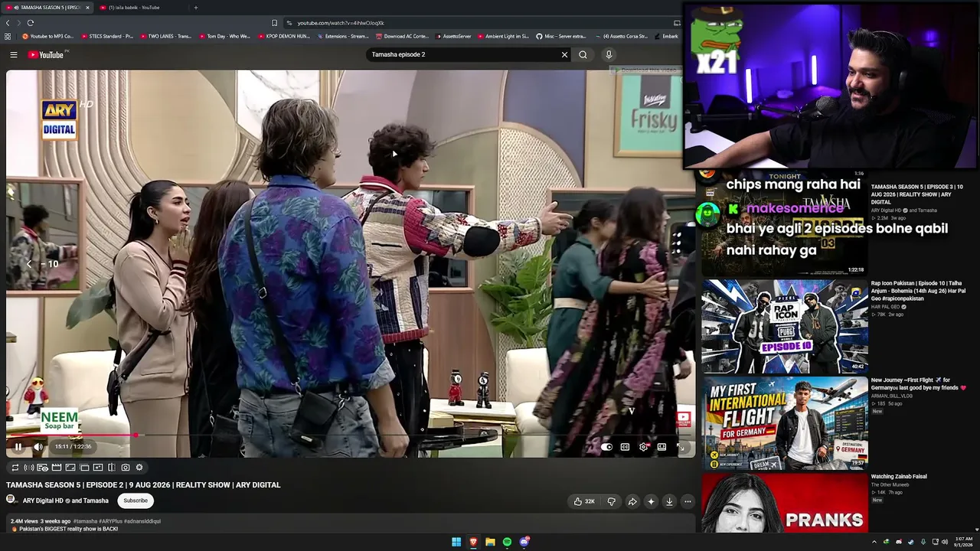
Task: Share the video using the arrow icon
Action: click(632, 501)
